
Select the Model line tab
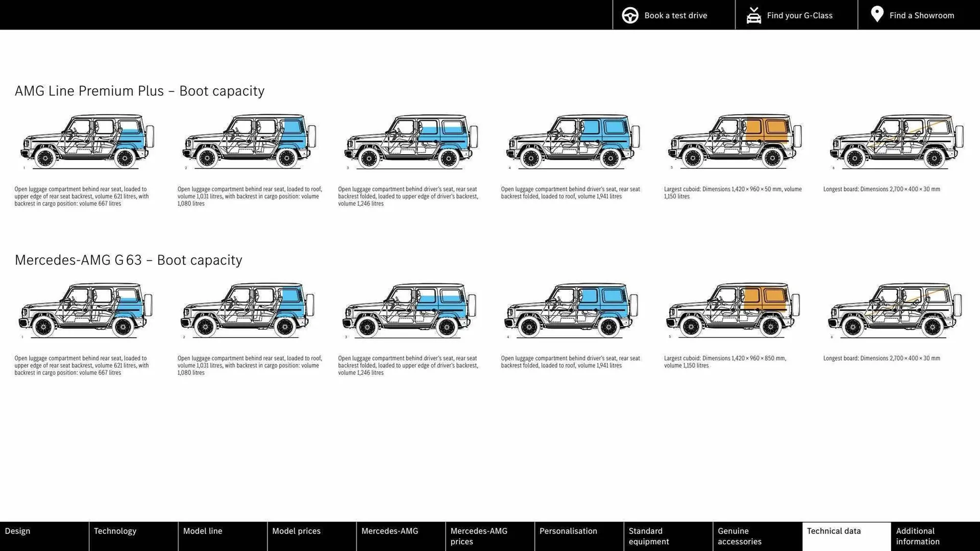(x=222, y=536)
